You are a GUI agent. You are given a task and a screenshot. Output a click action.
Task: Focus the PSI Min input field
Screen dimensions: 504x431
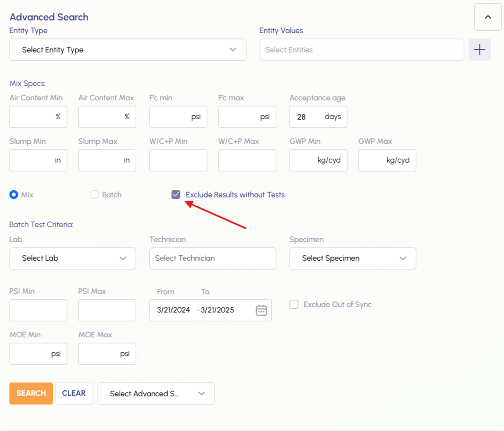[38, 310]
